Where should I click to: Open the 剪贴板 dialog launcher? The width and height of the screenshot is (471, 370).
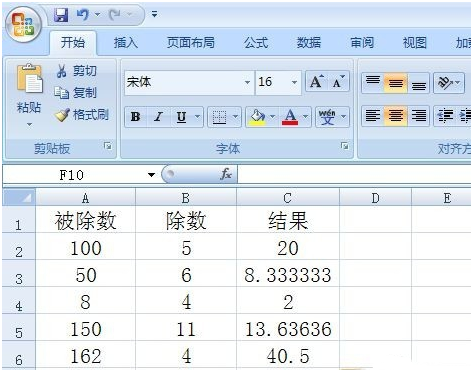click(x=108, y=146)
